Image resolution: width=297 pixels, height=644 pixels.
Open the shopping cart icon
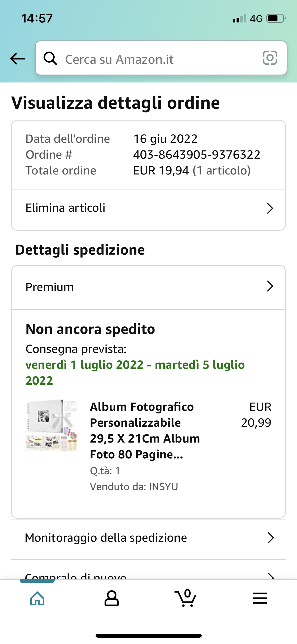pyautogui.click(x=185, y=599)
